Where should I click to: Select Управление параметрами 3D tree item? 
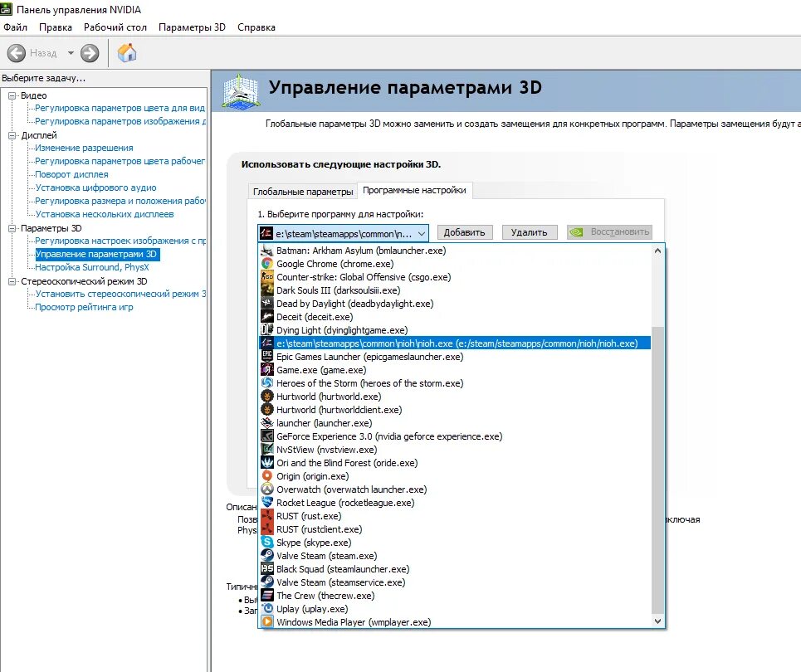pyautogui.click(x=96, y=254)
